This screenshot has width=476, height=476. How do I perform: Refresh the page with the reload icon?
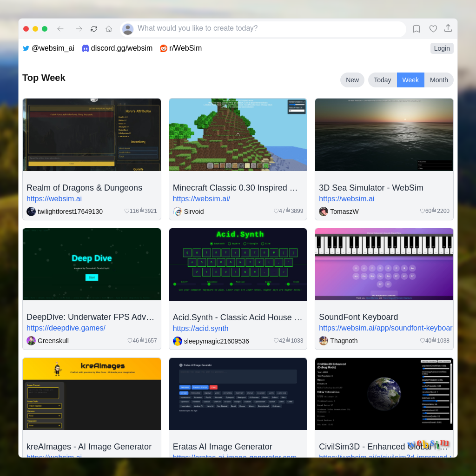click(x=94, y=28)
